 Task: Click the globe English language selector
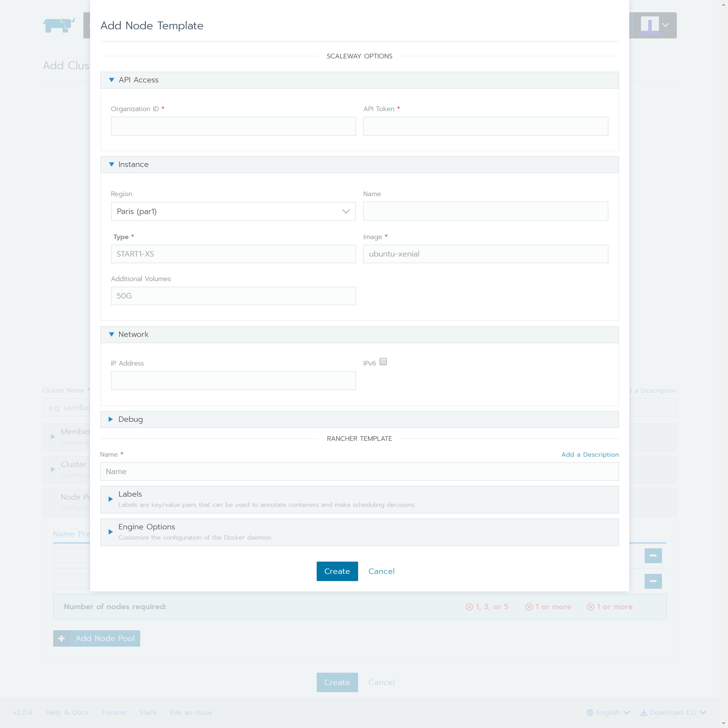point(608,712)
